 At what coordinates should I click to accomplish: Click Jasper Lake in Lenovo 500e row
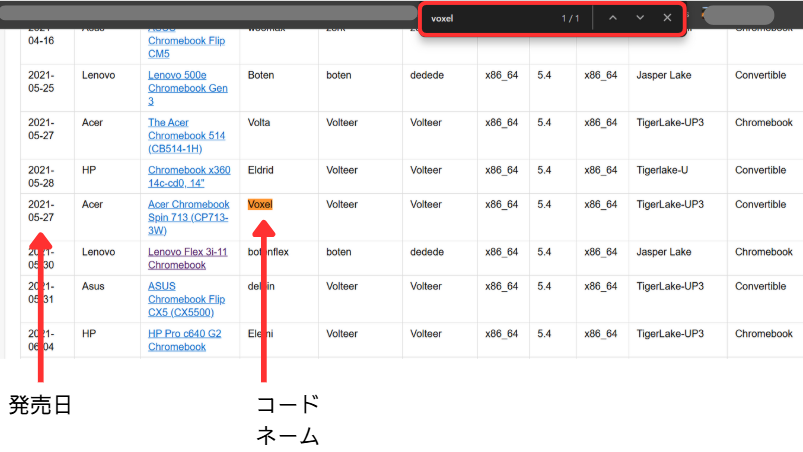664,75
